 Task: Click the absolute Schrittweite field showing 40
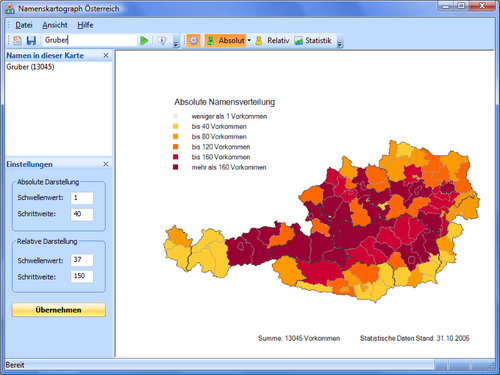[x=82, y=214]
